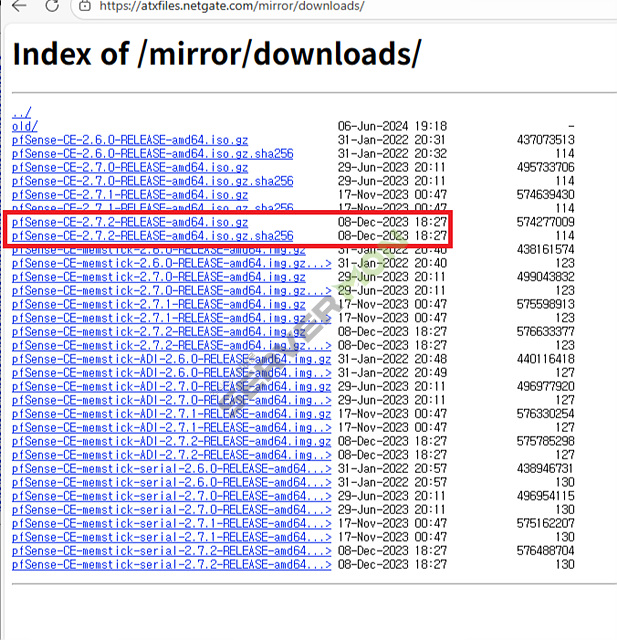
Task: Select the heading 'Index of /mirror/downloads/'
Action: point(217,54)
